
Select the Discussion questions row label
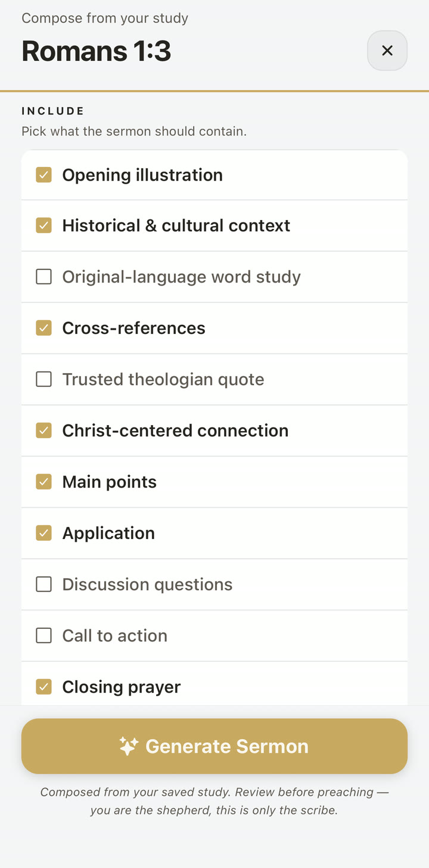click(x=147, y=584)
